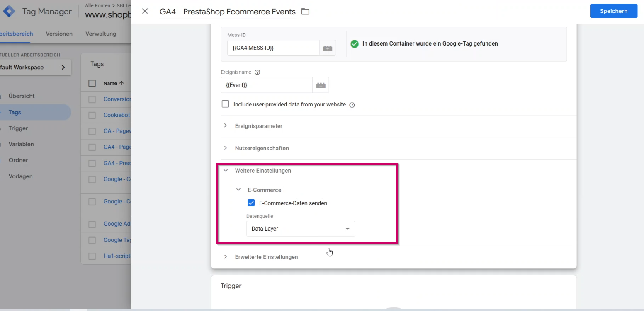Click variable picker icon beside Ereignisname field
Screen dimensions: 644x311
(x=321, y=85)
